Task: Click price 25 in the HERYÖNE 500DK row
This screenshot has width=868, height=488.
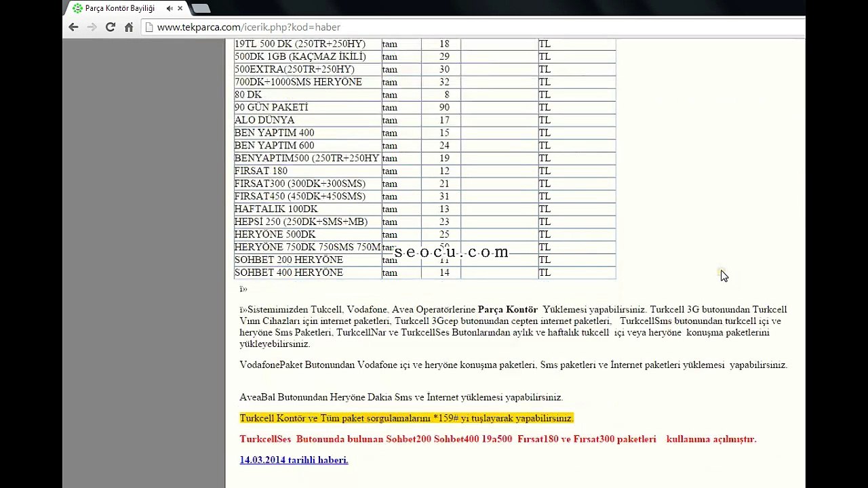Action: click(444, 235)
